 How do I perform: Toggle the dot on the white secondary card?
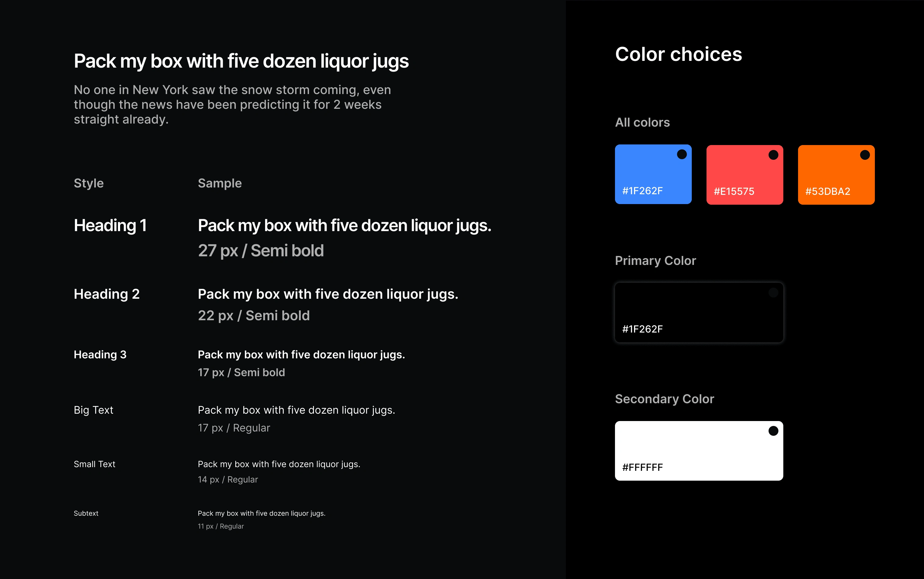773,431
